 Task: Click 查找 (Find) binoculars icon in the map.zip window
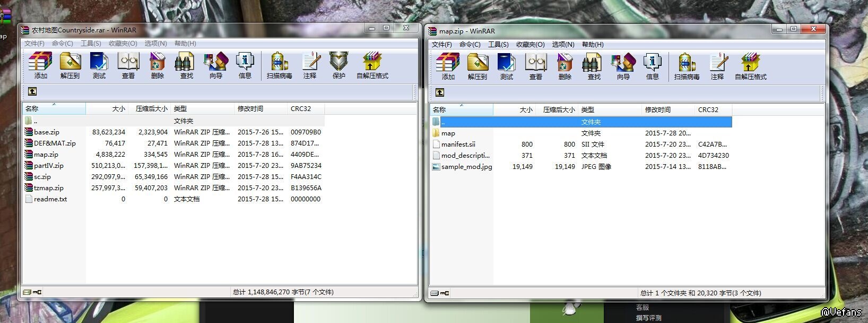point(594,66)
